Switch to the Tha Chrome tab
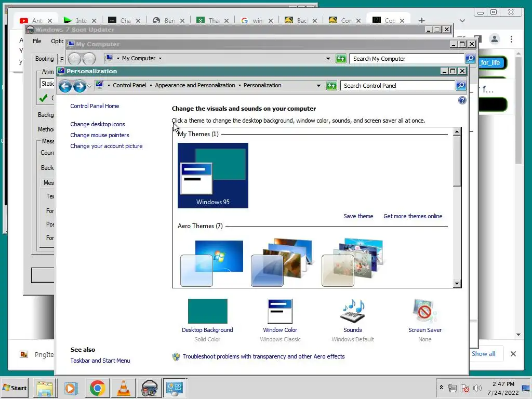The width and height of the screenshot is (532, 399). point(213,21)
